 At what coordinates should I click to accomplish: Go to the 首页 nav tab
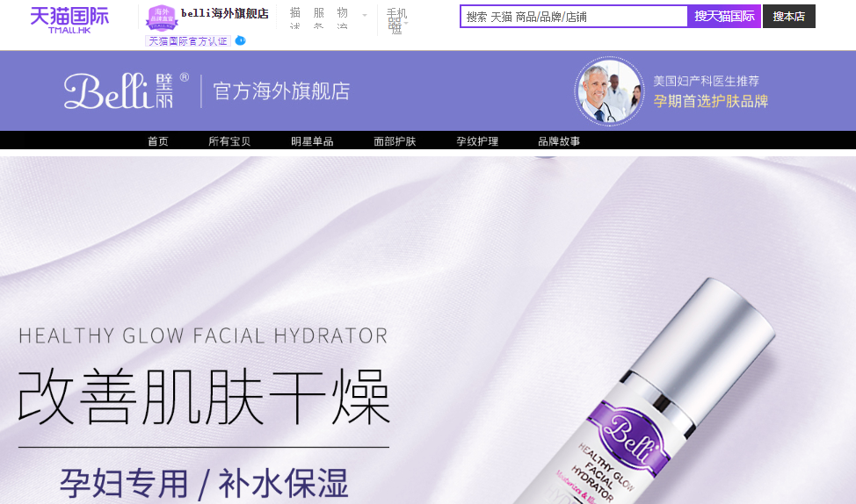coord(158,141)
